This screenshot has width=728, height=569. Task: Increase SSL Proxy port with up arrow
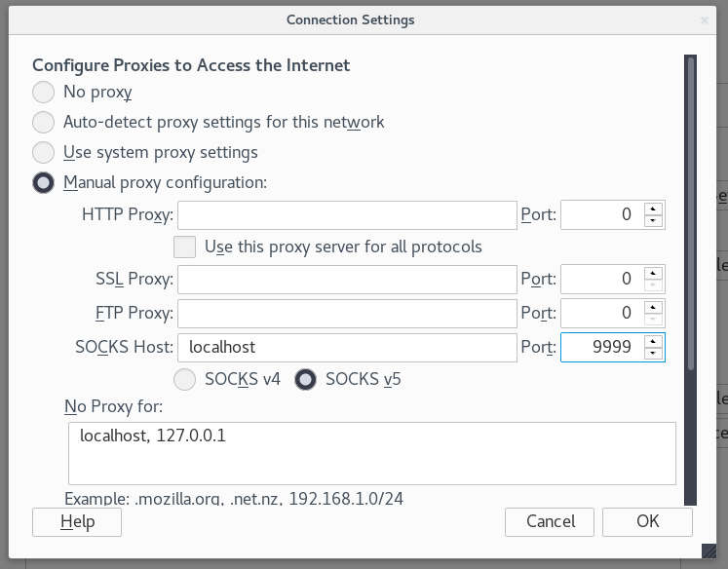(x=653, y=273)
